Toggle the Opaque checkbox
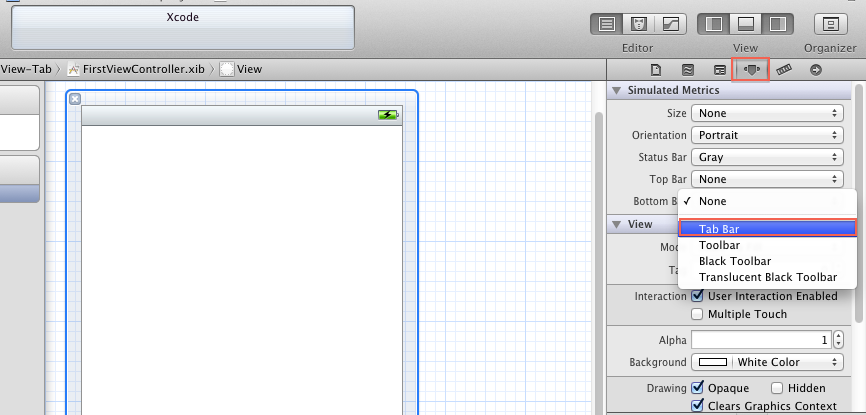This screenshot has height=415, width=866. click(698, 387)
